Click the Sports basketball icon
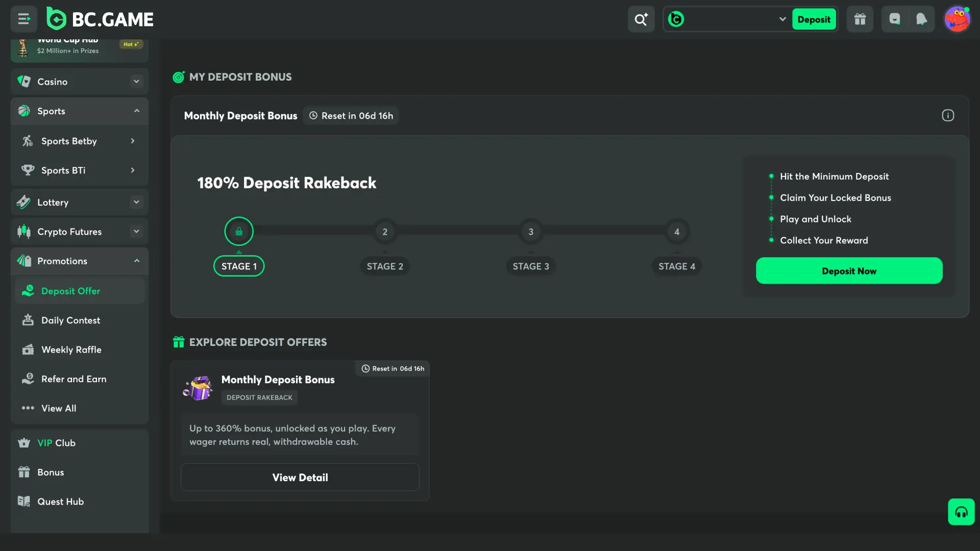The height and width of the screenshot is (551, 980). coord(24,111)
